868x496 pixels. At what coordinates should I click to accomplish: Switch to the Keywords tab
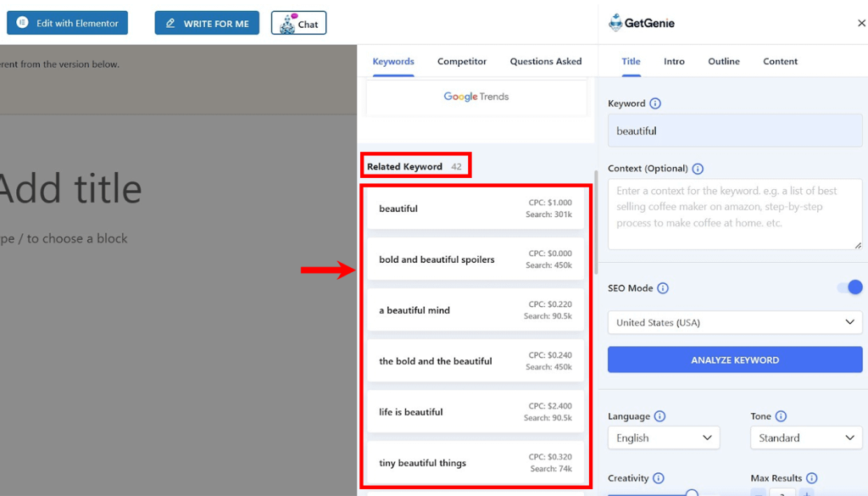pos(393,61)
